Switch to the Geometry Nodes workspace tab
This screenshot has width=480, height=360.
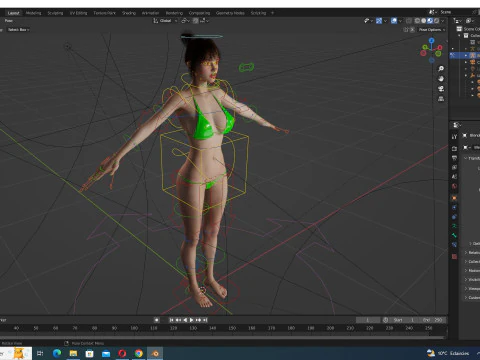click(x=230, y=13)
